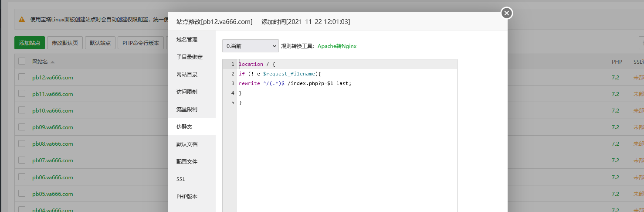The image size is (644, 212).
Task: Open the Apache转Nginx conversion tool link
Action: click(337, 46)
